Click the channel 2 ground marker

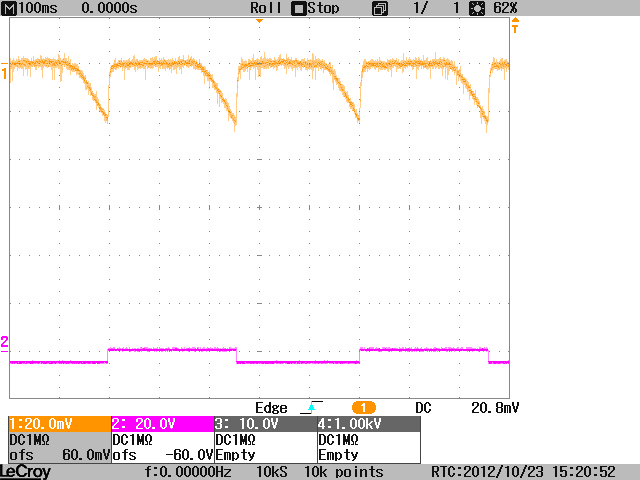point(4,344)
